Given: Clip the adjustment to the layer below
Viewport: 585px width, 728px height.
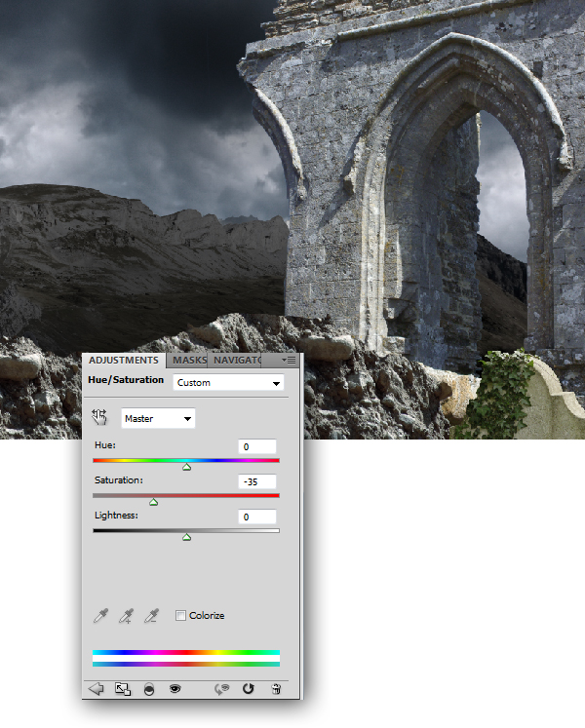Looking at the screenshot, I should [x=148, y=688].
